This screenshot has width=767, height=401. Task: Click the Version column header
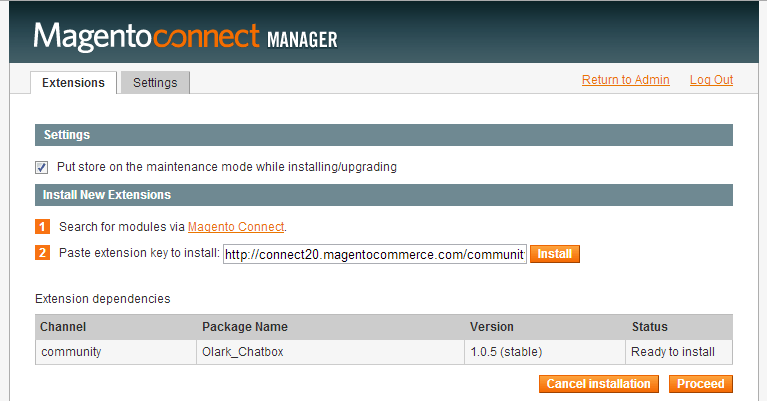491,327
